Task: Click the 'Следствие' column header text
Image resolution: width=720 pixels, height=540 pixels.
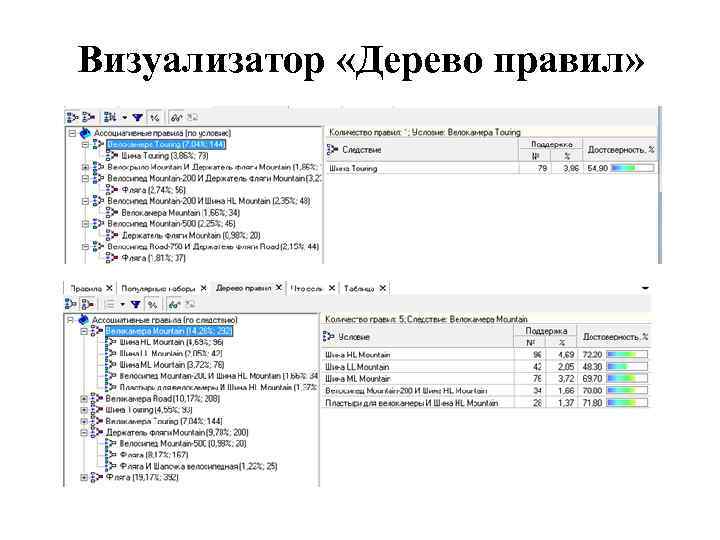Action: click(x=362, y=150)
